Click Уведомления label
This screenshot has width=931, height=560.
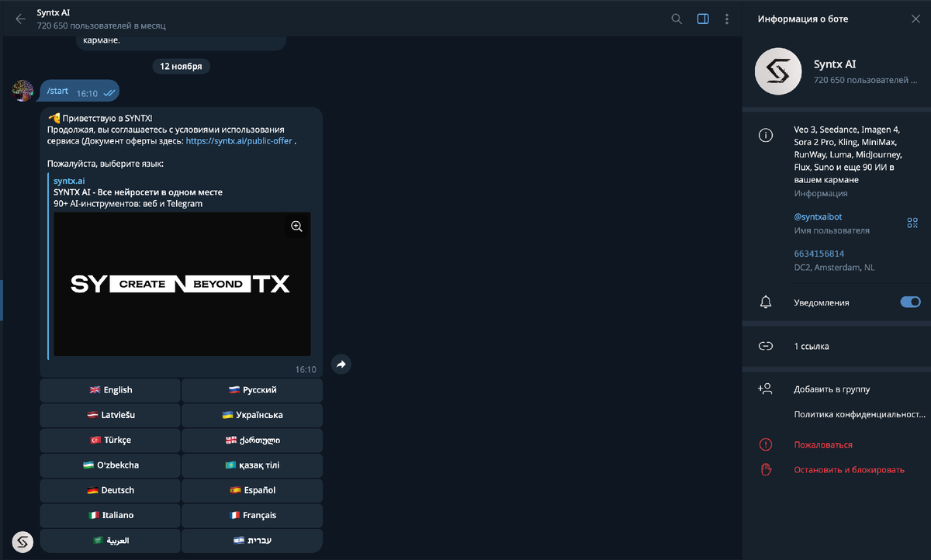pos(822,302)
